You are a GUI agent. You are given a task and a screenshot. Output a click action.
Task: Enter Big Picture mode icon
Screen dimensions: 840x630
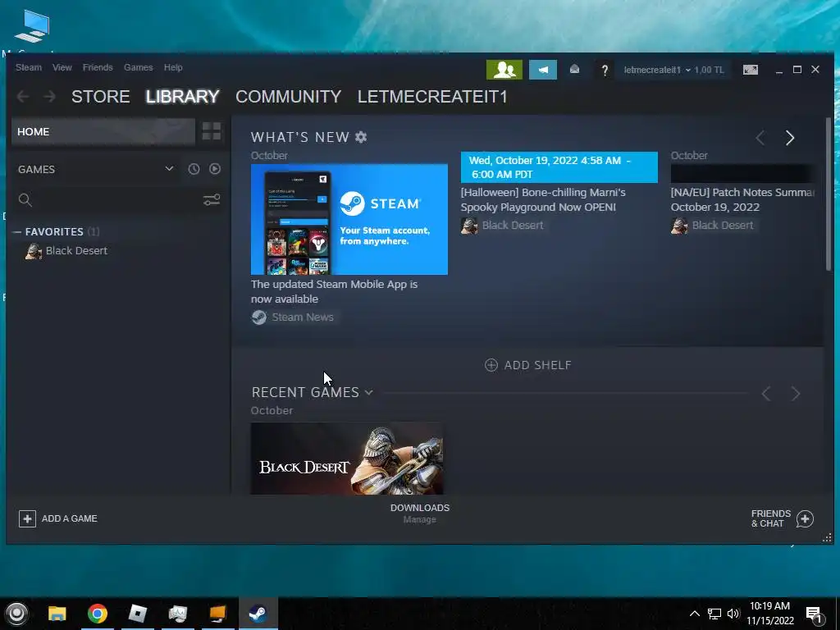[x=750, y=70]
